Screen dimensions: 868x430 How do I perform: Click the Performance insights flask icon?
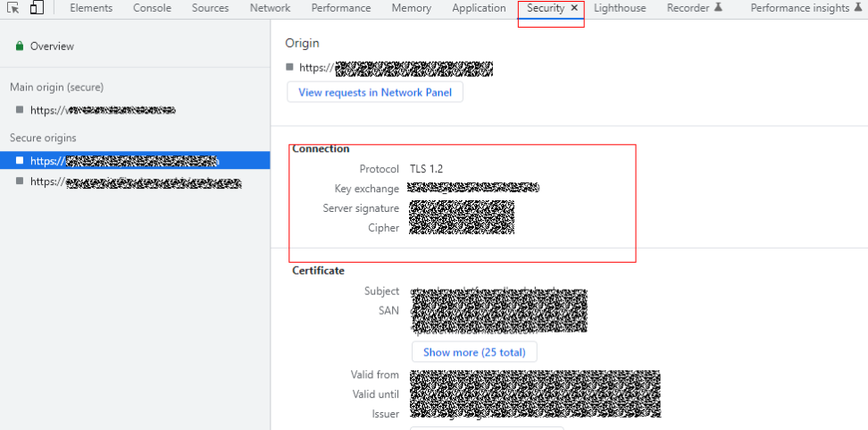pos(859,8)
